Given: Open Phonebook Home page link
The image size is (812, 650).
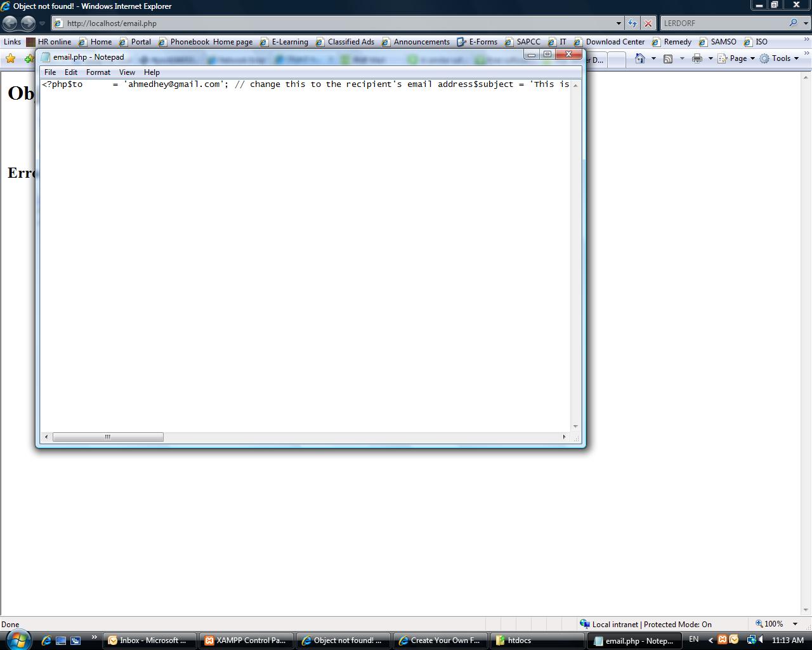Looking at the screenshot, I should (206, 42).
